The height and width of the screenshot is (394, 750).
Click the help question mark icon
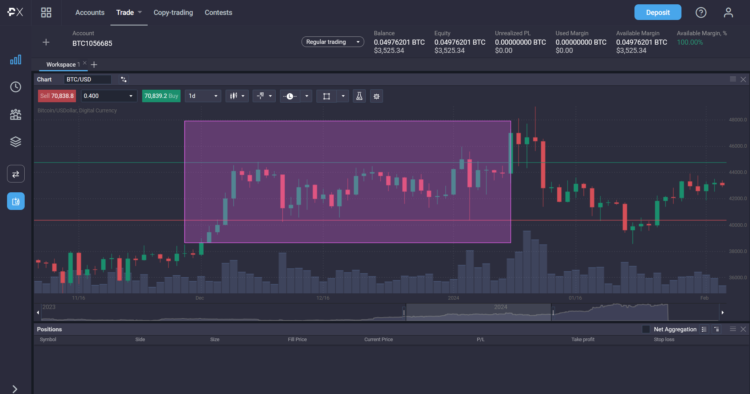[x=701, y=12]
